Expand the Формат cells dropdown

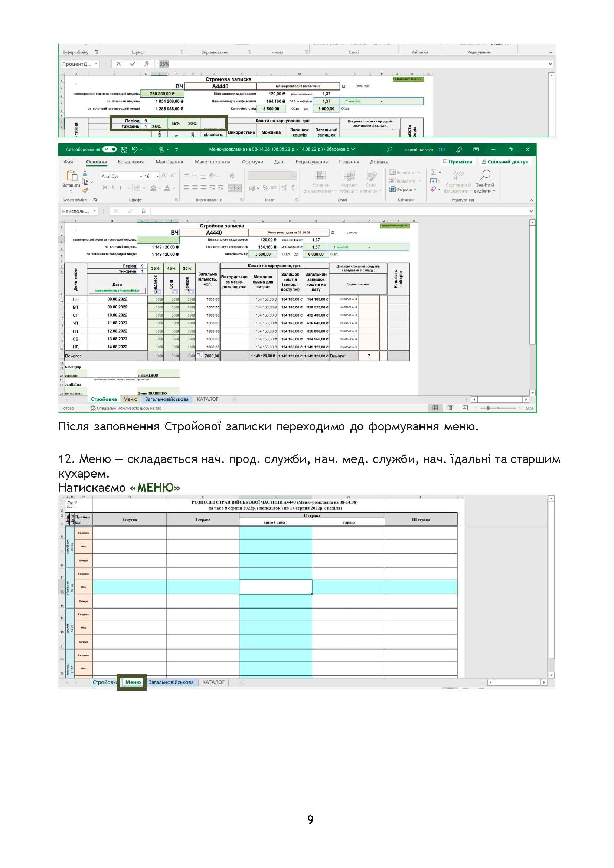[x=403, y=189]
